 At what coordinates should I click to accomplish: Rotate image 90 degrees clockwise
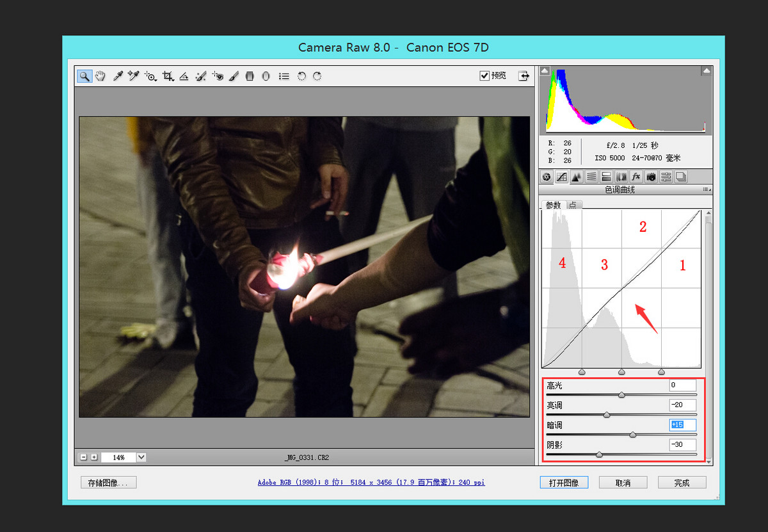click(317, 76)
